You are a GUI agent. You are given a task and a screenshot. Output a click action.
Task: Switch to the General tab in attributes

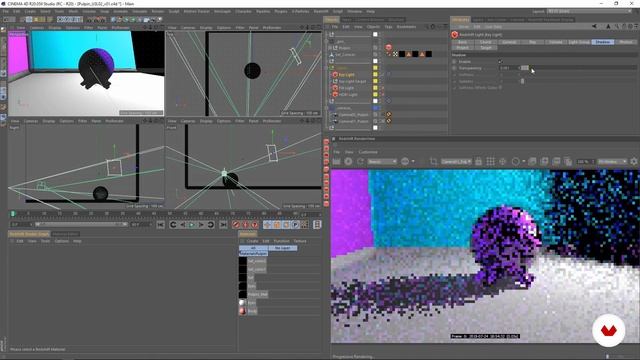coord(509,42)
